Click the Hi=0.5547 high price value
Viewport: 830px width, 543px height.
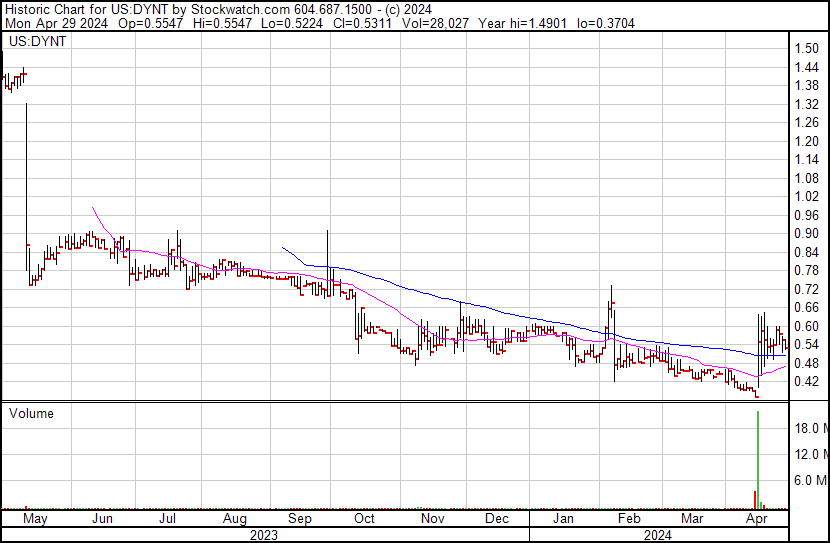coord(222,23)
